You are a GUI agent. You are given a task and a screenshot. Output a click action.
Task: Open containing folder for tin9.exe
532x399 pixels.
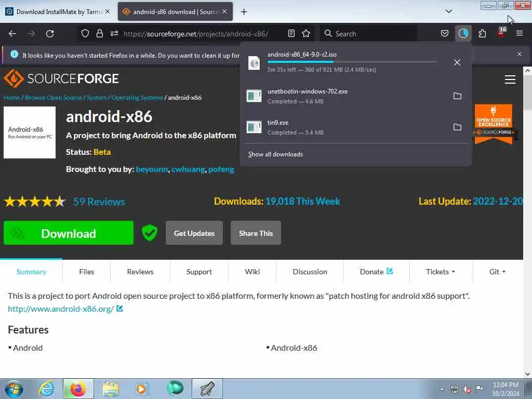click(457, 127)
